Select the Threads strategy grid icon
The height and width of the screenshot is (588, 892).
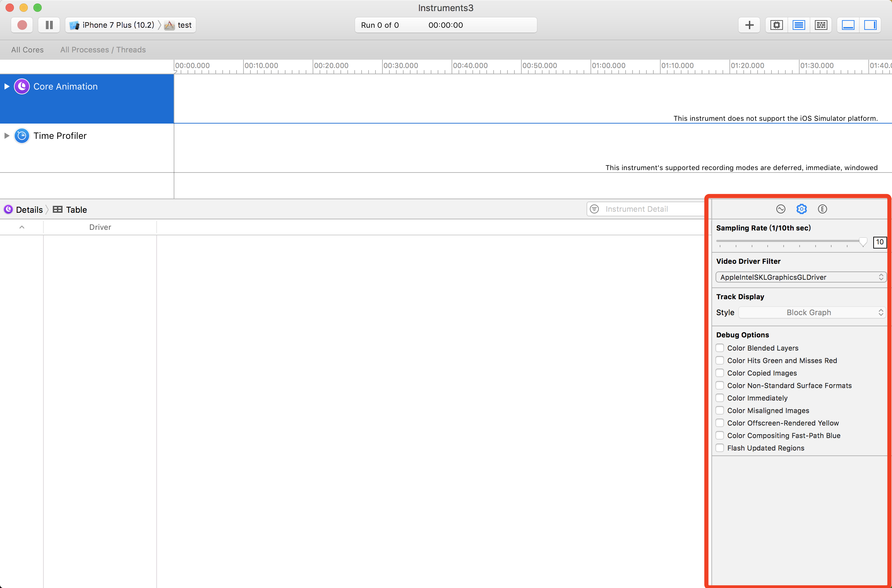tap(821, 25)
